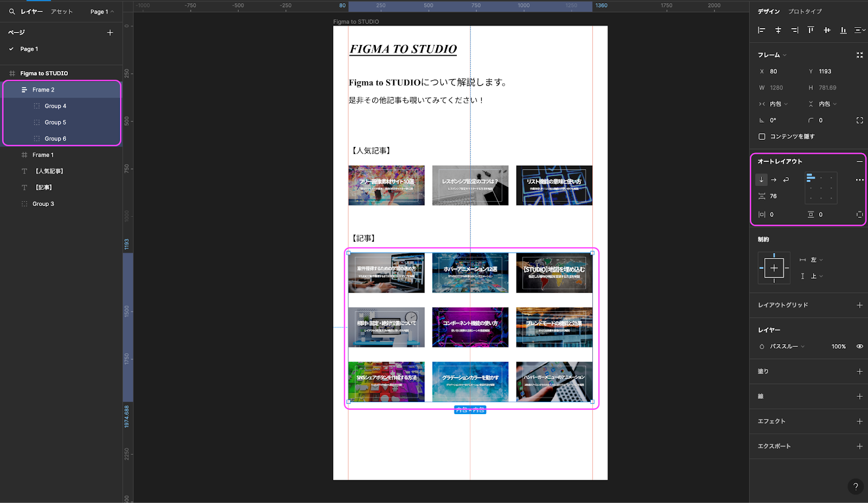Screen dimensions: 868x503
Task: Click the layer opacity 100% field
Action: [838, 346]
